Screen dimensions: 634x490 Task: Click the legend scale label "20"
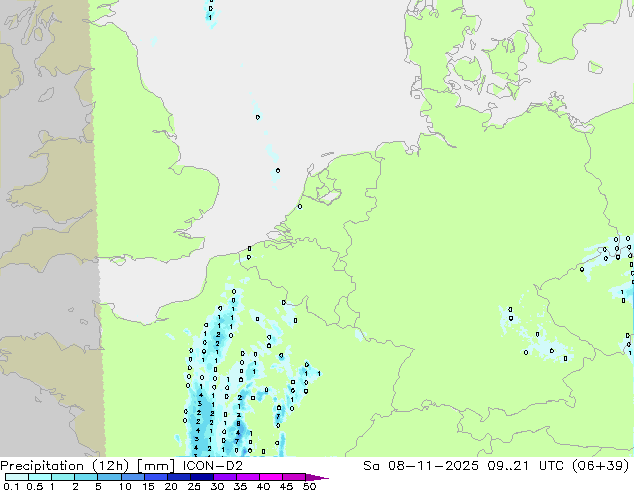pos(171,486)
